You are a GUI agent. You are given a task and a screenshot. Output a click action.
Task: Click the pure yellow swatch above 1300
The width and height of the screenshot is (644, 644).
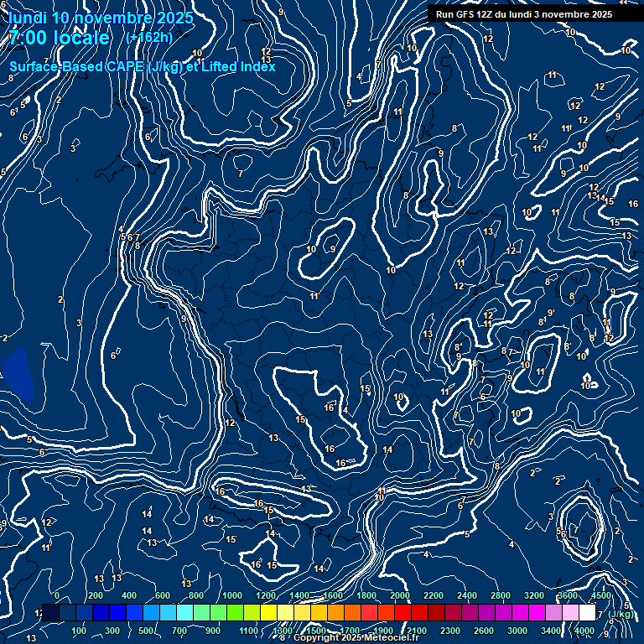pos(268,612)
